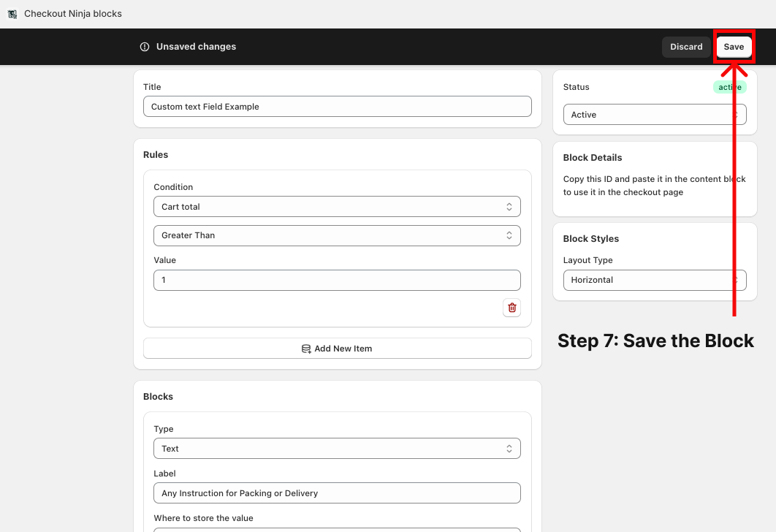Click the Checkout Ninja blocks page title

(x=73, y=14)
